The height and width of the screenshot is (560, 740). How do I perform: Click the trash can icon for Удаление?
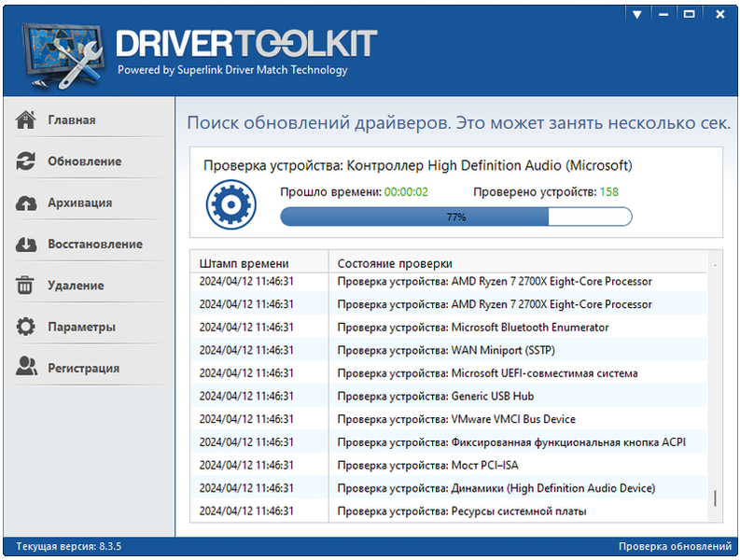(x=25, y=286)
